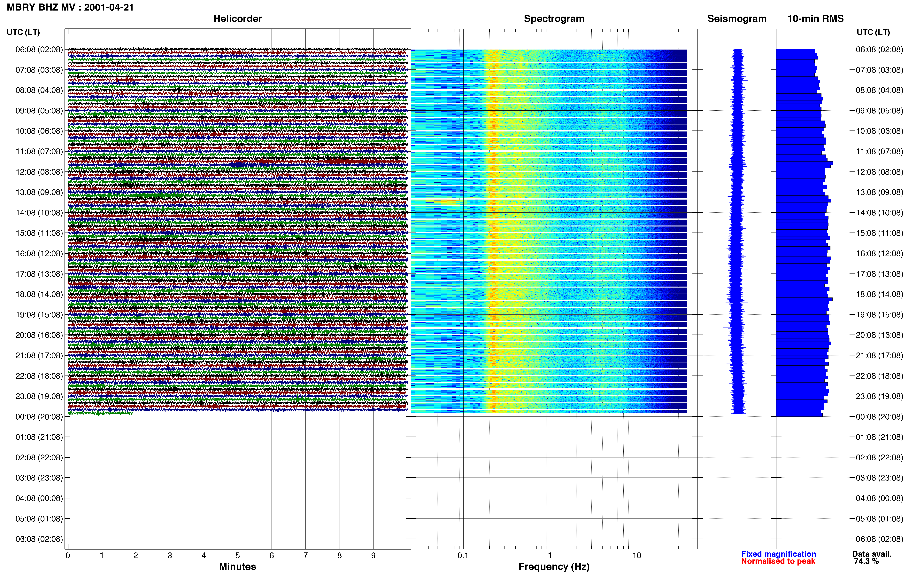Click the left '22:08 (18:08)' time label
This screenshot has height=578, width=924.
(x=39, y=376)
